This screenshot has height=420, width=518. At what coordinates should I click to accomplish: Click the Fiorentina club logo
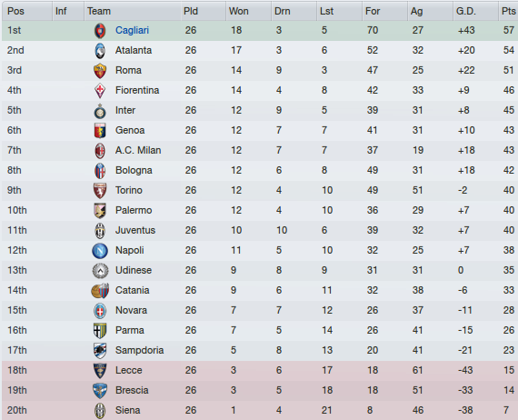[x=100, y=91]
